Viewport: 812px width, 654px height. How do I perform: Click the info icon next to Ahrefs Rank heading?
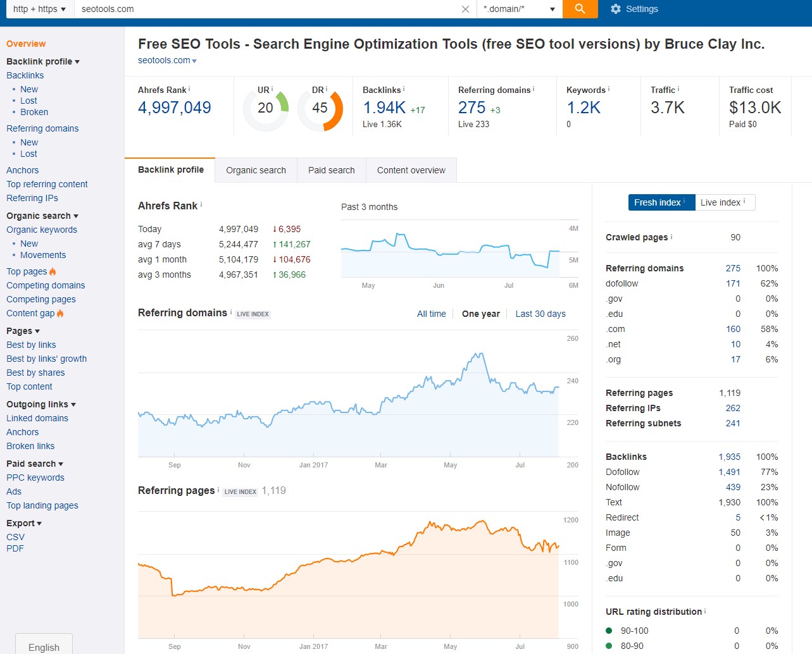click(201, 205)
